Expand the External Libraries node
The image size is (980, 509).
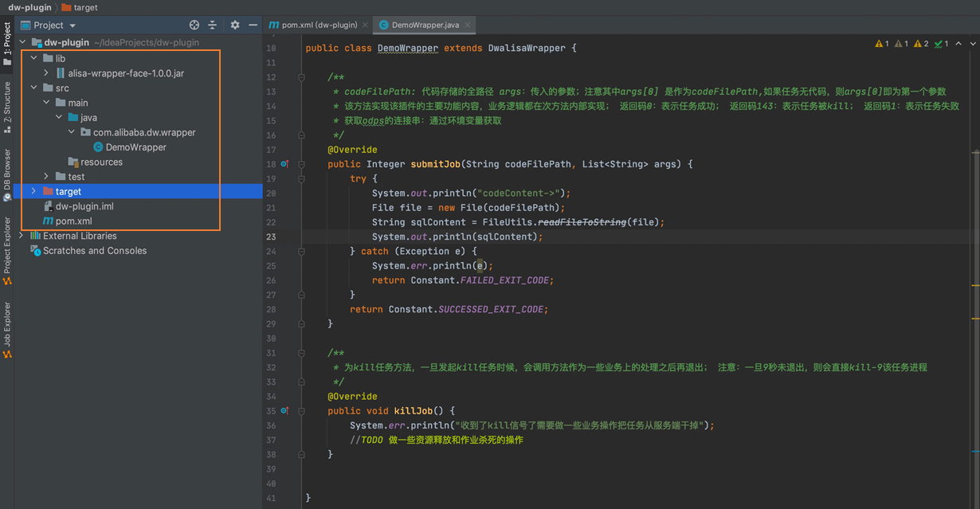pyautogui.click(x=22, y=236)
